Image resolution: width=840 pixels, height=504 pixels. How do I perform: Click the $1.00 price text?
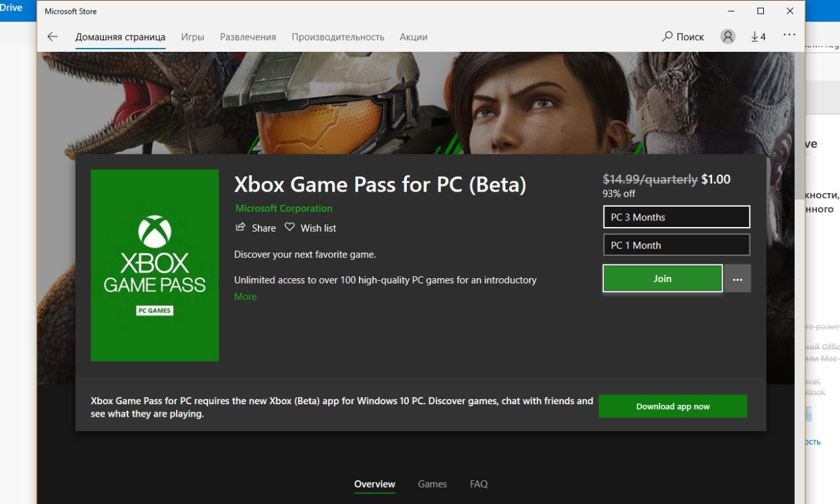point(716,179)
